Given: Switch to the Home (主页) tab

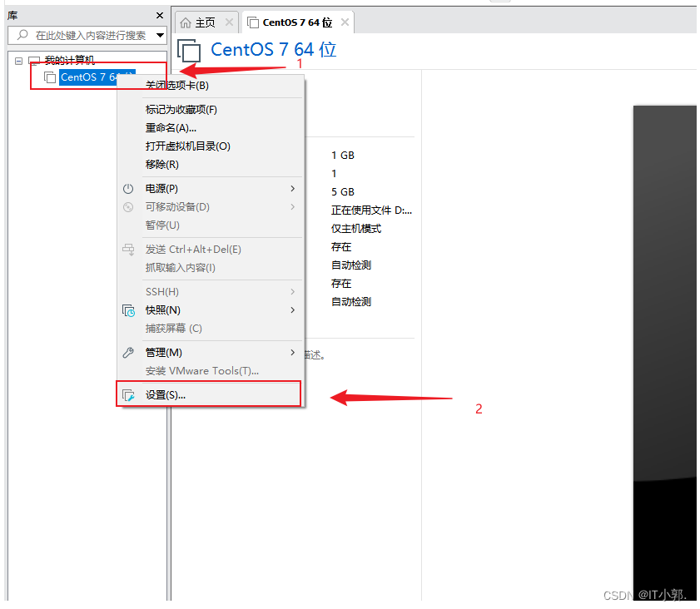Looking at the screenshot, I should [206, 22].
